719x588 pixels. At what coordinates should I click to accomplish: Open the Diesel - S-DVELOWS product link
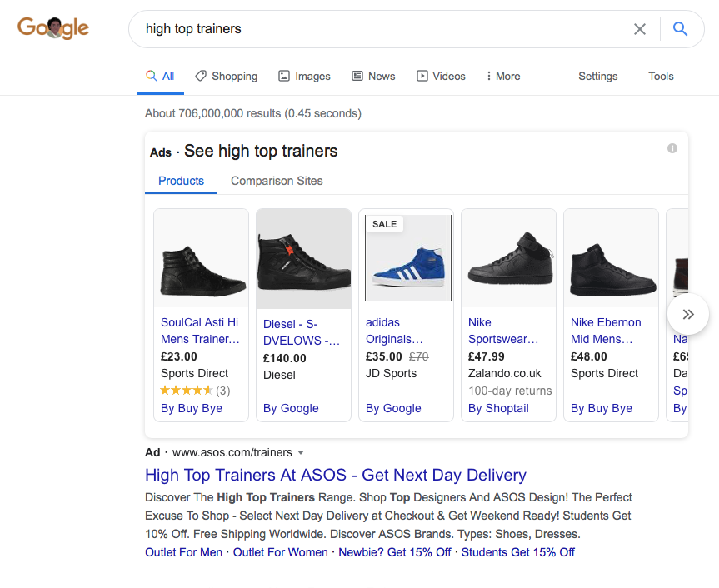coord(302,332)
